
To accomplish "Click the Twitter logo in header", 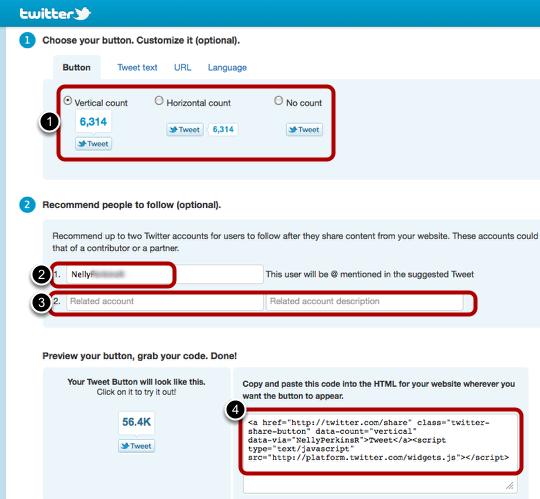I will pos(55,13).
